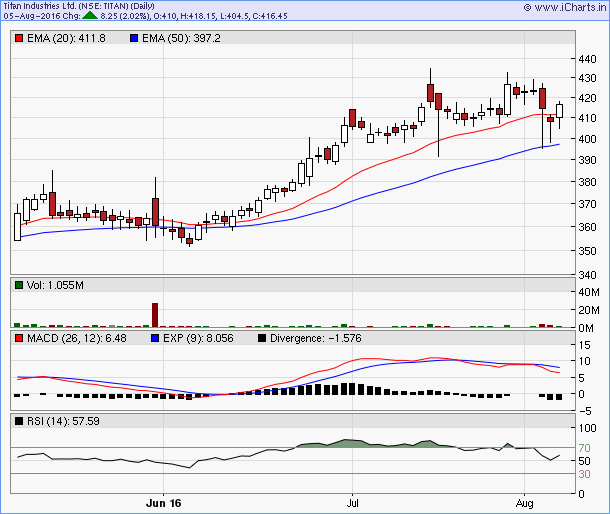Select the 'Vol: 1.055M' label
Screen dimensions: 610x514
(55, 285)
